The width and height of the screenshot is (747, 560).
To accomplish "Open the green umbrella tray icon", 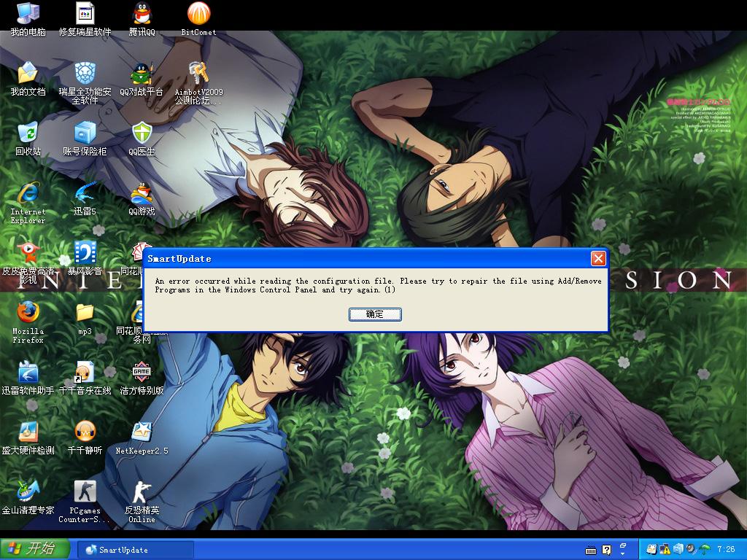I will tap(704, 550).
